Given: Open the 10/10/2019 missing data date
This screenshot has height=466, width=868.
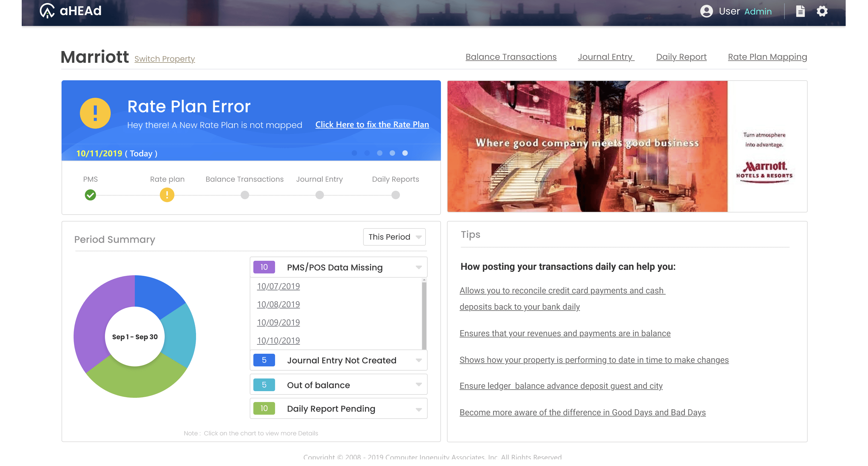Looking at the screenshot, I should click(x=278, y=341).
